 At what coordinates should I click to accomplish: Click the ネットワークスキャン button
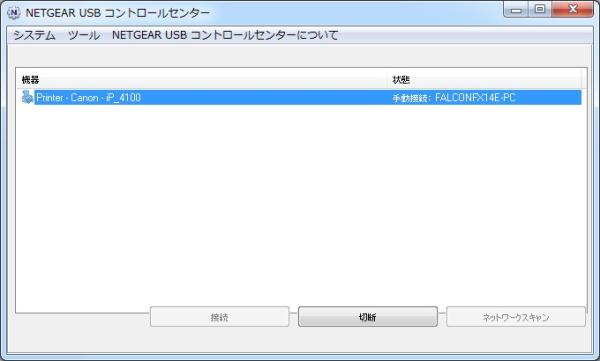[516, 317]
